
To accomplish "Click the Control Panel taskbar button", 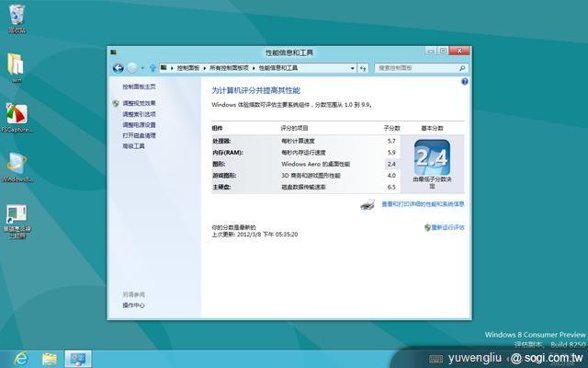I will [x=78, y=359].
